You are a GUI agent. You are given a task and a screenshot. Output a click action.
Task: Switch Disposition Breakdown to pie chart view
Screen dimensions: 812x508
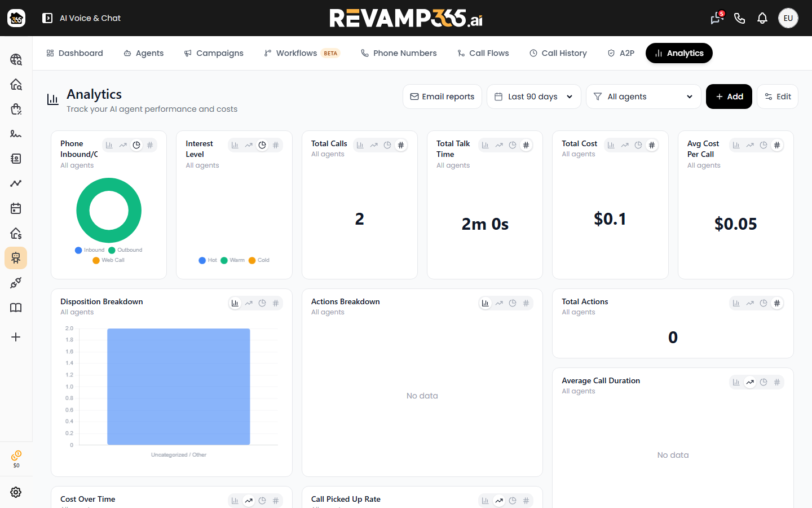pos(262,303)
